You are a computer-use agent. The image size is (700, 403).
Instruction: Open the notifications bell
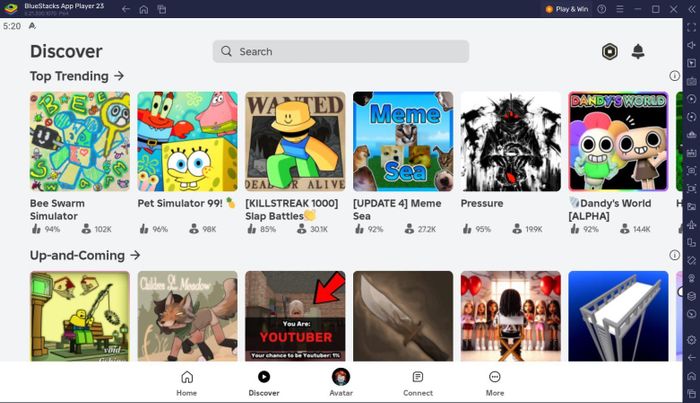click(638, 51)
